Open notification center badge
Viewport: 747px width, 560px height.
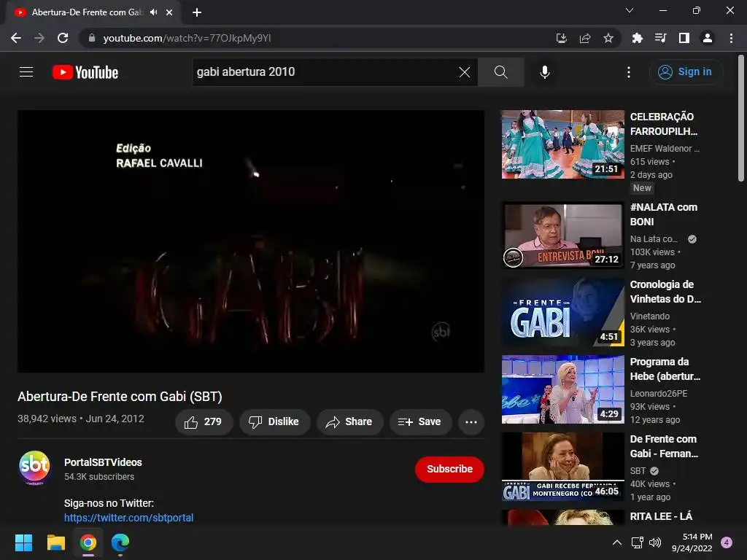click(727, 542)
